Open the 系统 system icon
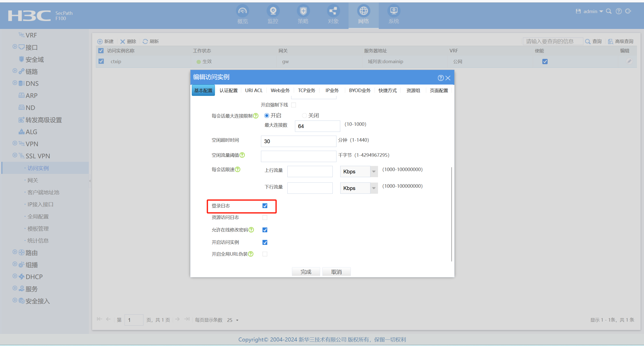 tap(394, 11)
